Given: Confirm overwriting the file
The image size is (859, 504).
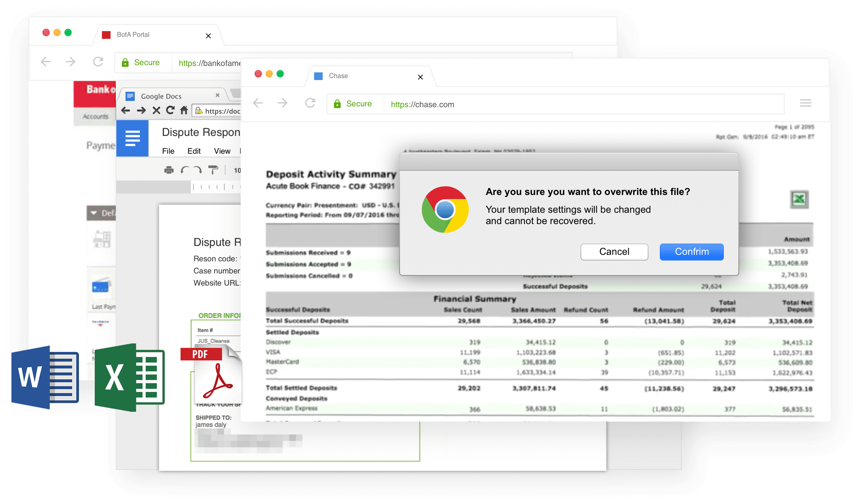Looking at the screenshot, I should 691,252.
